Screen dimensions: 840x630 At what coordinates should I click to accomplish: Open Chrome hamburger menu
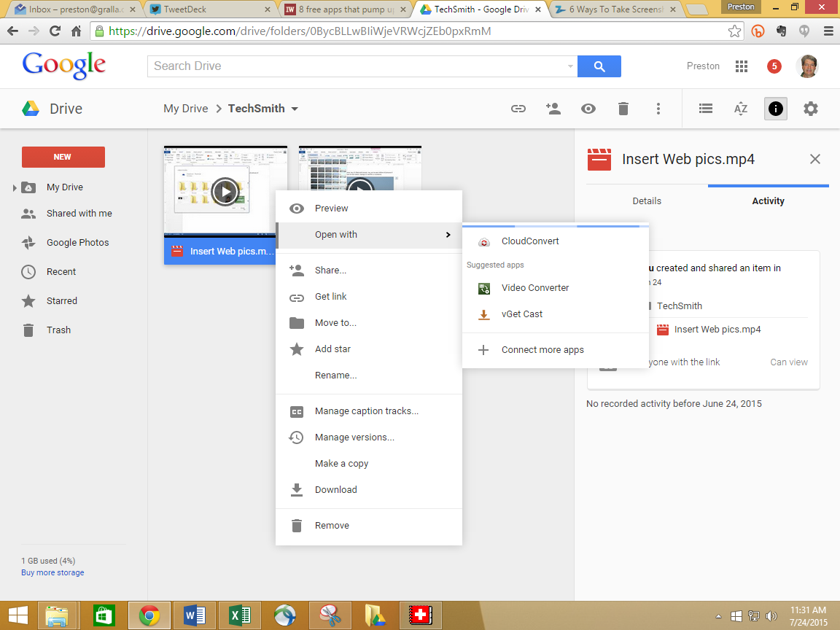pos(828,31)
